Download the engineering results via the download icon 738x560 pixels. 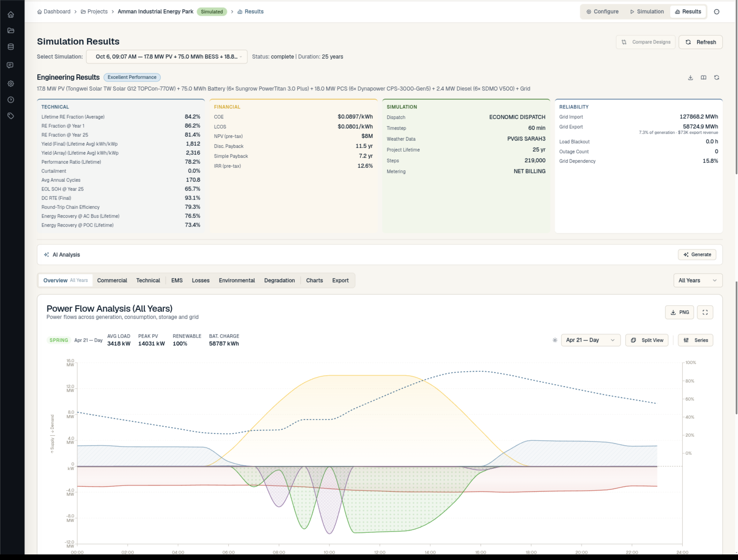690,77
